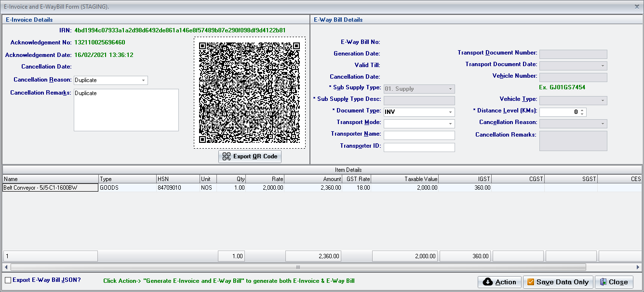Click the GST Rate cell 18.00

pos(357,188)
